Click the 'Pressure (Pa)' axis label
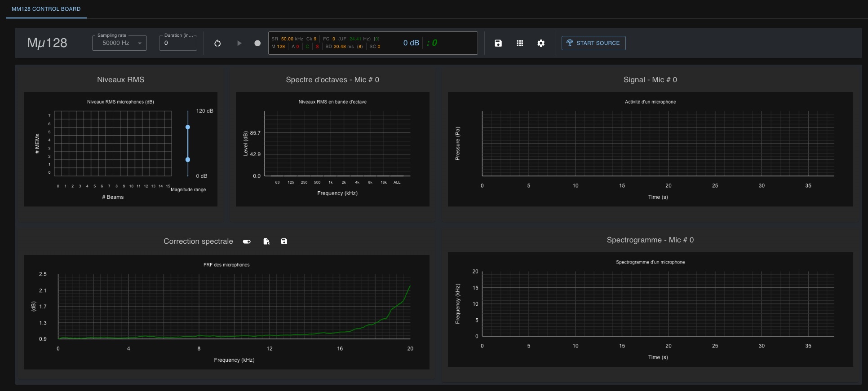This screenshot has height=391, width=868. [x=457, y=143]
